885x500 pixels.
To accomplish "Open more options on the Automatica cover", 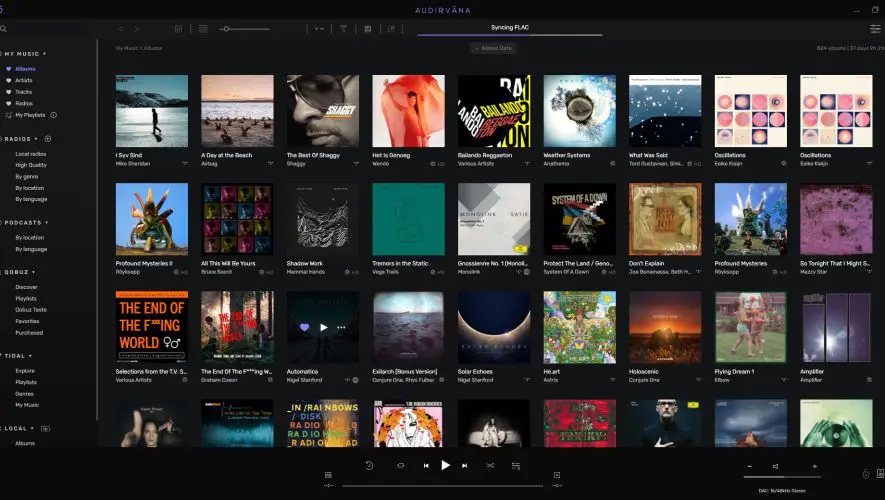I will tap(341, 327).
